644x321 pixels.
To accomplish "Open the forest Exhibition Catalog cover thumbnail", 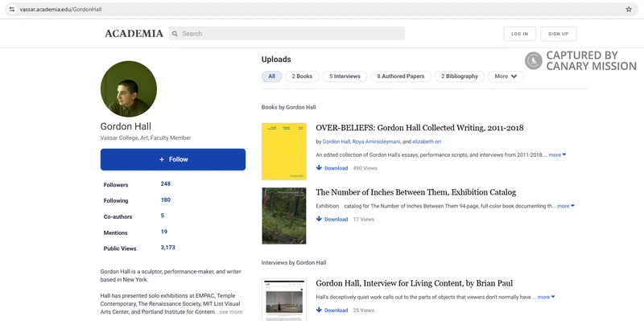I will tap(284, 216).
